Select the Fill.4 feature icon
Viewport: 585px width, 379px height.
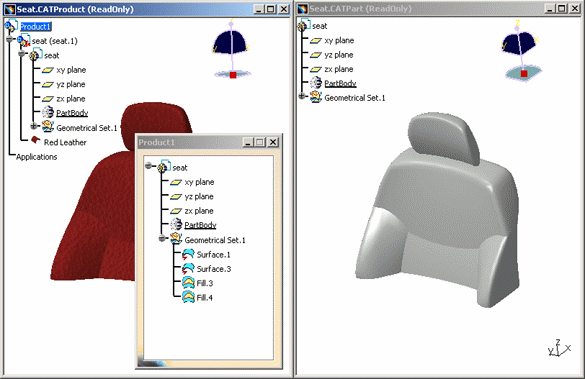coord(188,297)
